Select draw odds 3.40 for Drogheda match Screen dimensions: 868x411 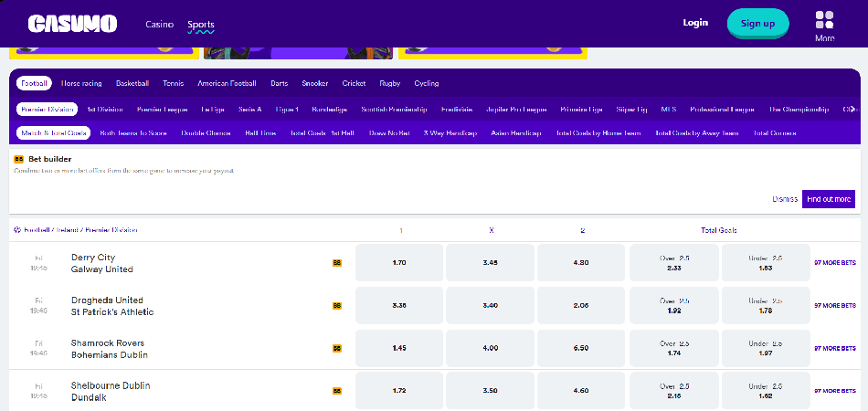click(x=490, y=306)
